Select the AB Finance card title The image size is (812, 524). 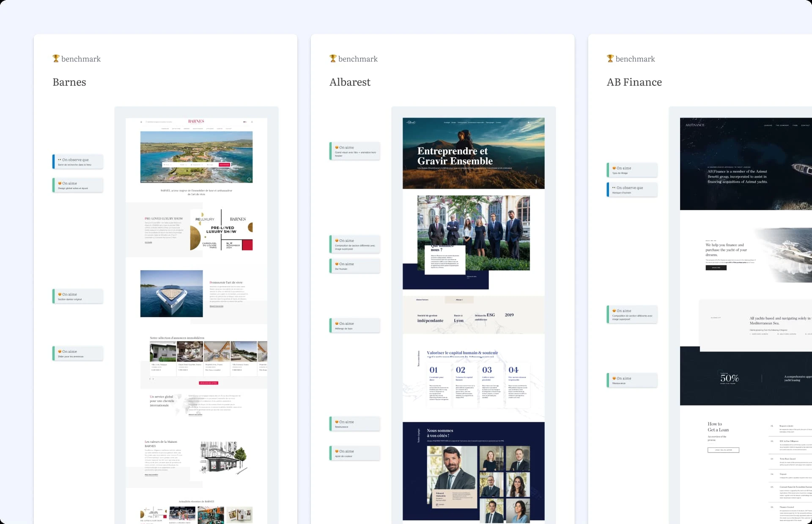(634, 82)
